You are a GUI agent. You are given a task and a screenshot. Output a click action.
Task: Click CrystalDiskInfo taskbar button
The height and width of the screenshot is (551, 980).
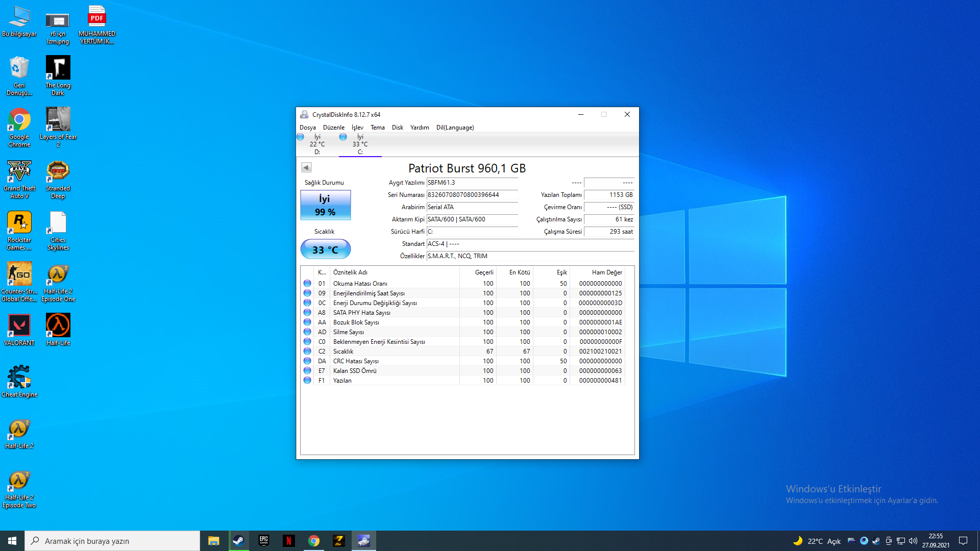[x=363, y=541]
